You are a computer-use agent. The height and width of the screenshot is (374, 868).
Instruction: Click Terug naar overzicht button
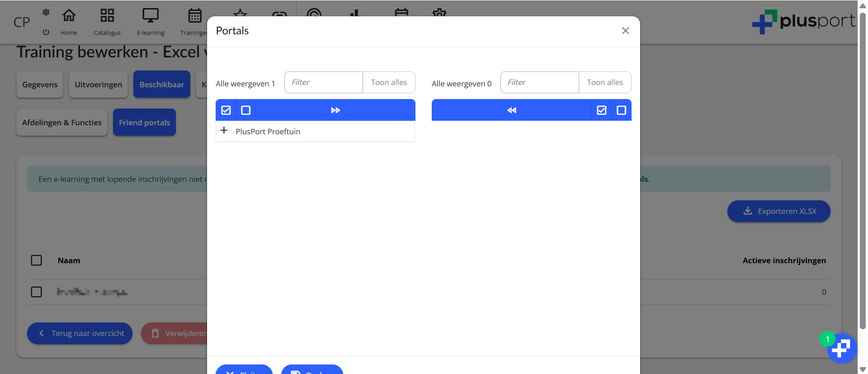point(80,333)
